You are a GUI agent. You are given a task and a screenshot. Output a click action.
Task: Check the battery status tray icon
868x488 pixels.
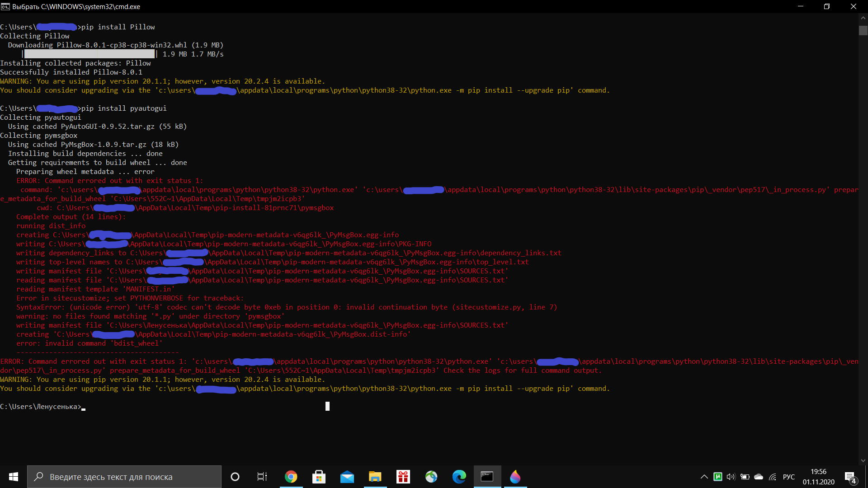pos(745,477)
